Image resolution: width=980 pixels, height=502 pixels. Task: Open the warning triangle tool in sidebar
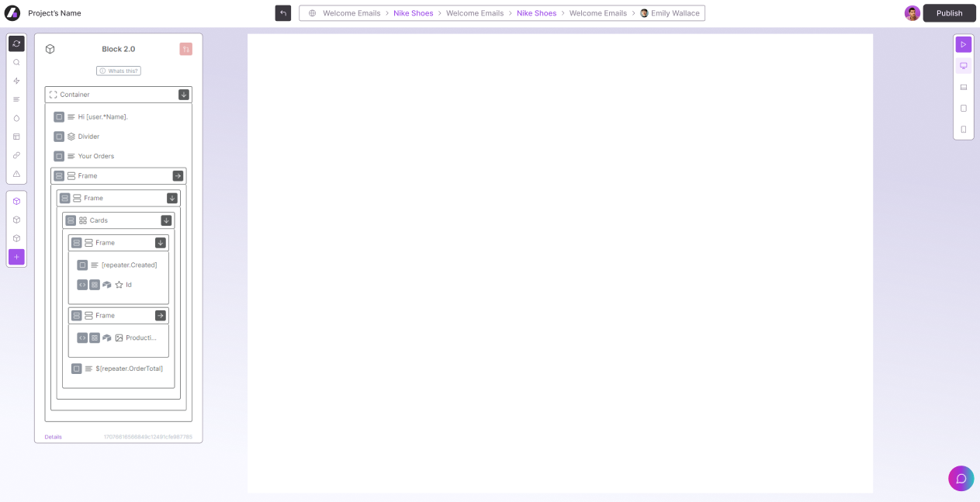coord(16,174)
